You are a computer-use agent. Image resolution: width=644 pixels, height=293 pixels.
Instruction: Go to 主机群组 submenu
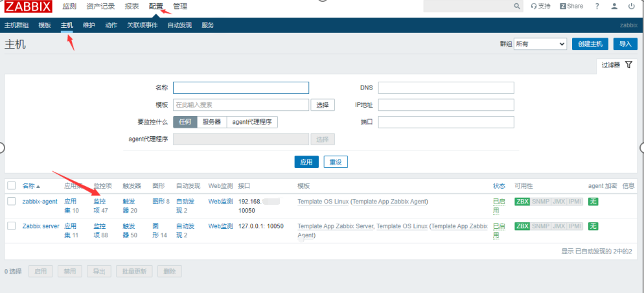[16, 25]
